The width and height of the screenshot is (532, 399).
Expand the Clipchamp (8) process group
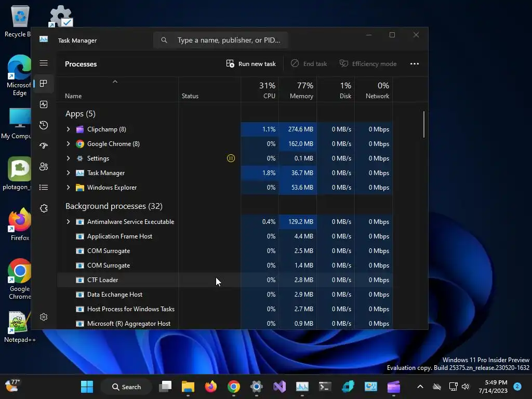(68, 129)
